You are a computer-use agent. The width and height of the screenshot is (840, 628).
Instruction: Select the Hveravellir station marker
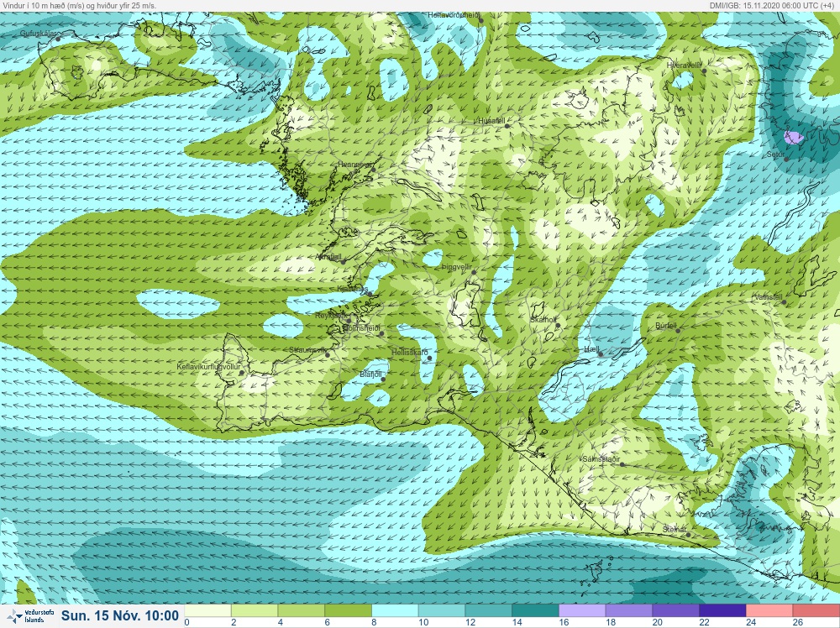(704, 71)
